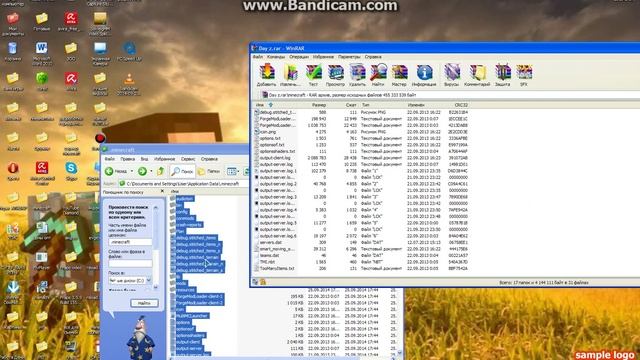The image size is (640, 360).
Task: Click the CRC32 column header in WinRAR
Action: [x=461, y=105]
